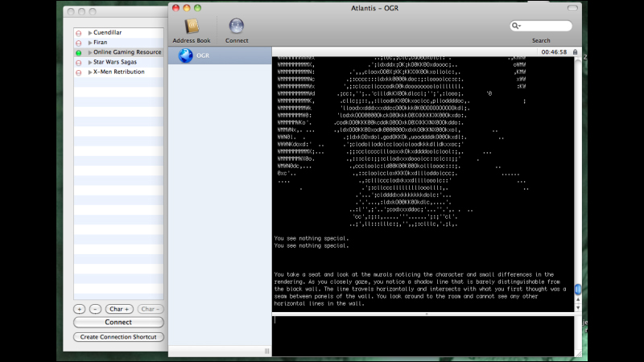Click the sidebar resize grip at the bottom

[267, 351]
